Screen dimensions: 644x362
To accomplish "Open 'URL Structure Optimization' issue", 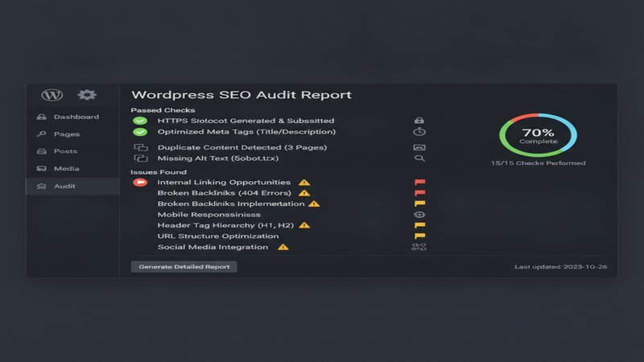I will tap(218, 236).
